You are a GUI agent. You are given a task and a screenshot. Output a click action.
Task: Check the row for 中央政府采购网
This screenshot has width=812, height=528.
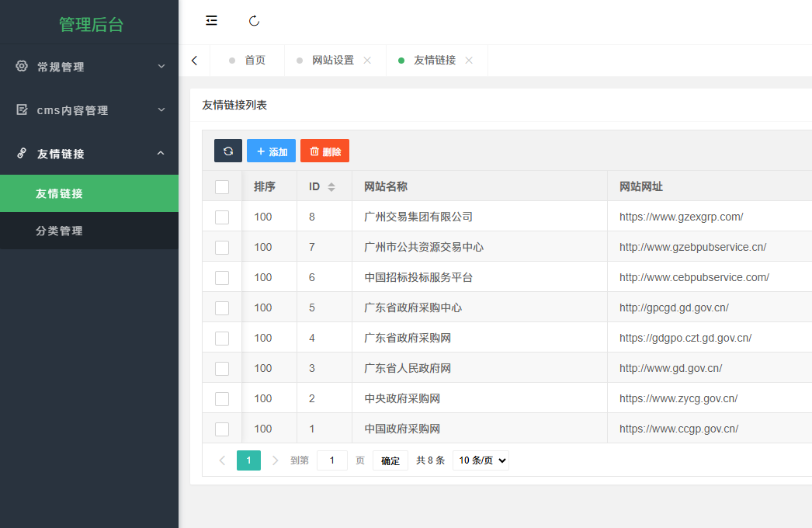(222, 399)
